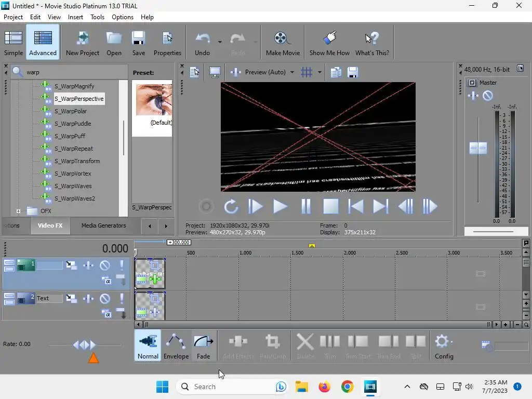The image size is (532, 399).
Task: Open the Help menu
Action: coord(147,17)
